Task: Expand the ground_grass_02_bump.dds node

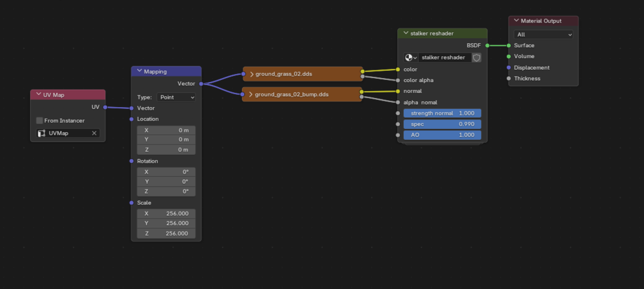Action: coord(251,94)
